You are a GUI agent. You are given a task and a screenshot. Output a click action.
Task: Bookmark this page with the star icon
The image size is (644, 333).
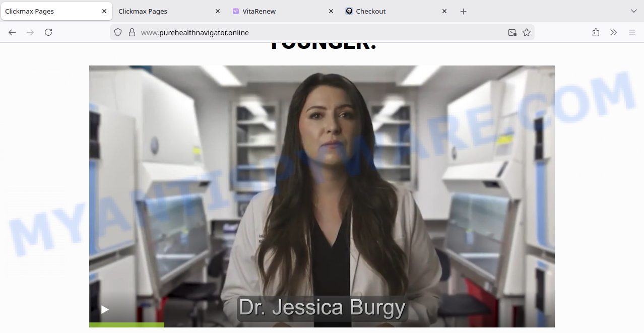click(527, 32)
